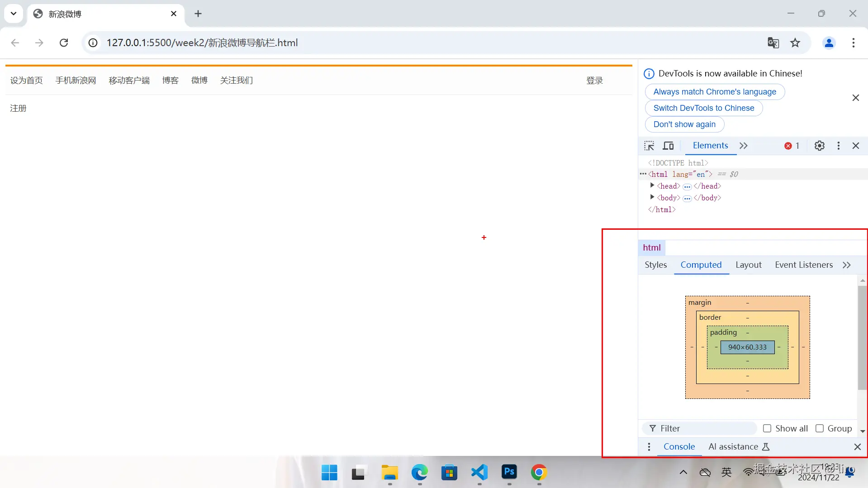Screen dimensions: 868x488
Task: Click the 关注我们 link
Action: (x=236, y=81)
